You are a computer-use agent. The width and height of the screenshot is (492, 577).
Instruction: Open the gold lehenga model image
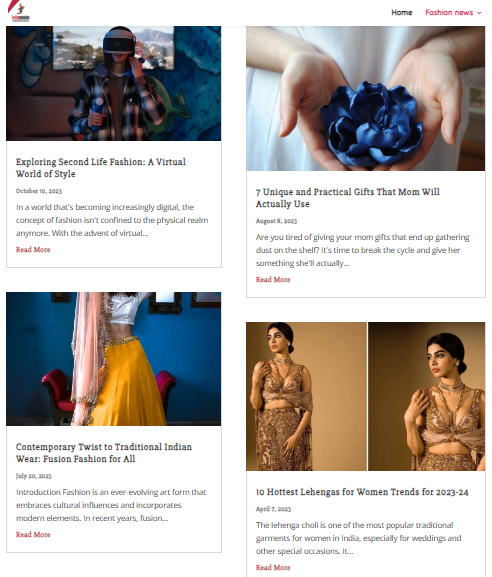(365, 396)
